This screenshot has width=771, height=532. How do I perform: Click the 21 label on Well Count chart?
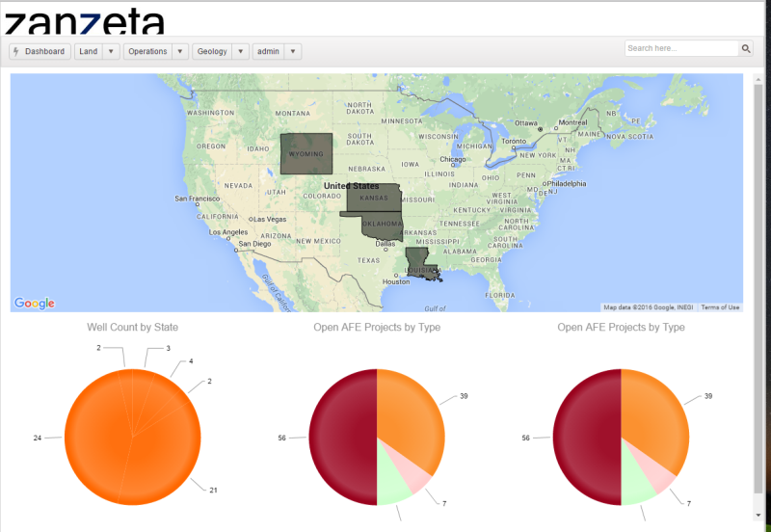tap(213, 490)
